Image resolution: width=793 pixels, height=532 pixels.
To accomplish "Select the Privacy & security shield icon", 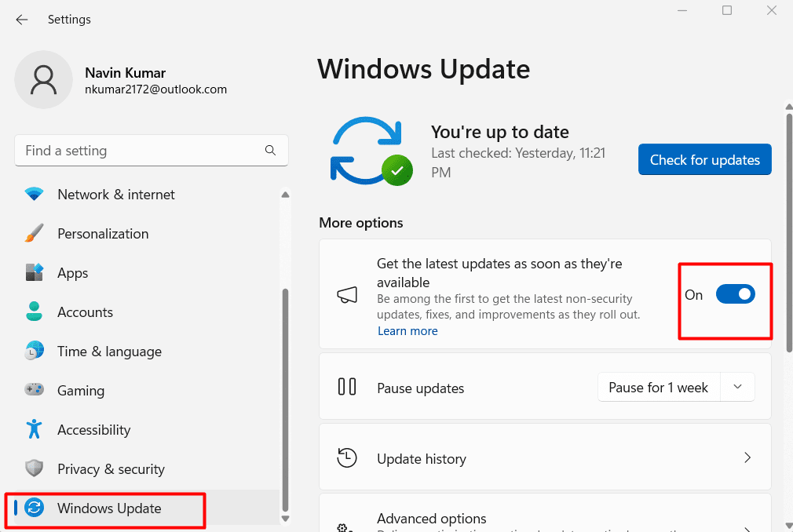I will coord(35,468).
